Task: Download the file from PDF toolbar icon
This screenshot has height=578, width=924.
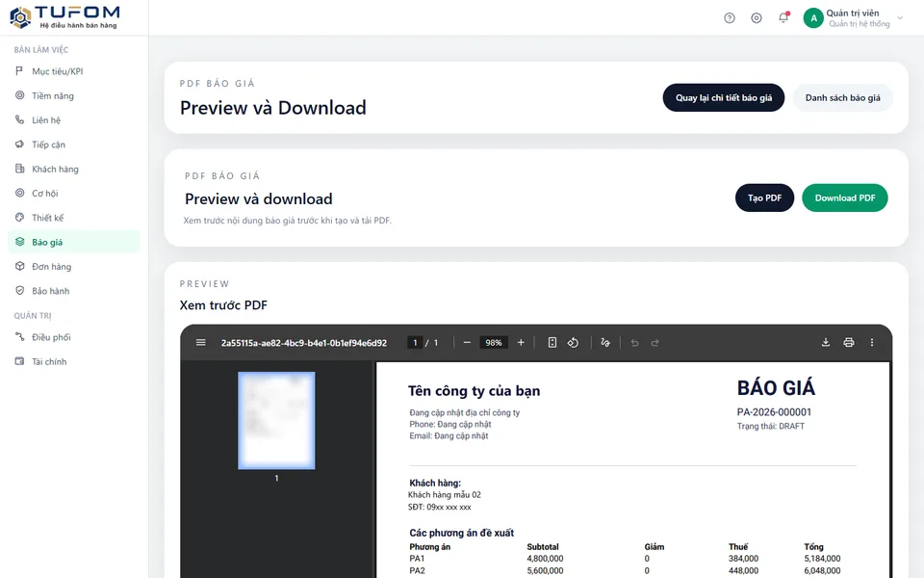Action: (x=826, y=343)
